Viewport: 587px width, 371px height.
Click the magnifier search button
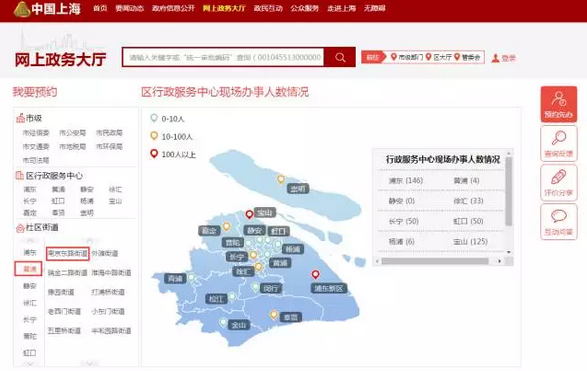point(340,57)
